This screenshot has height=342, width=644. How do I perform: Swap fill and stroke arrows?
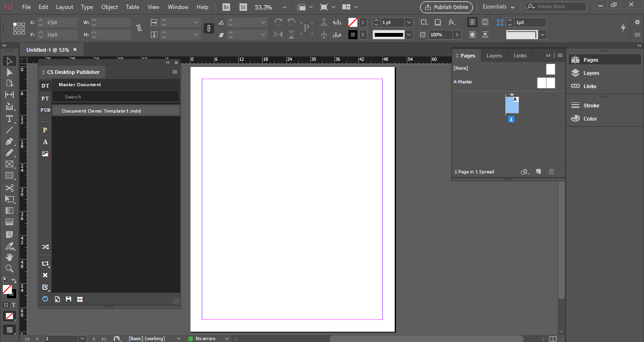[x=14, y=281]
